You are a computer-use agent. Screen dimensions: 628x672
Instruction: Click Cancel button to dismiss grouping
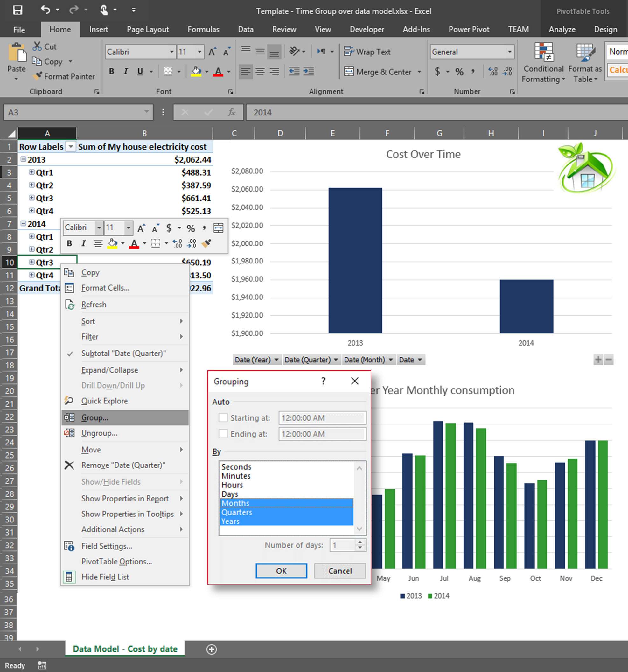pos(339,570)
